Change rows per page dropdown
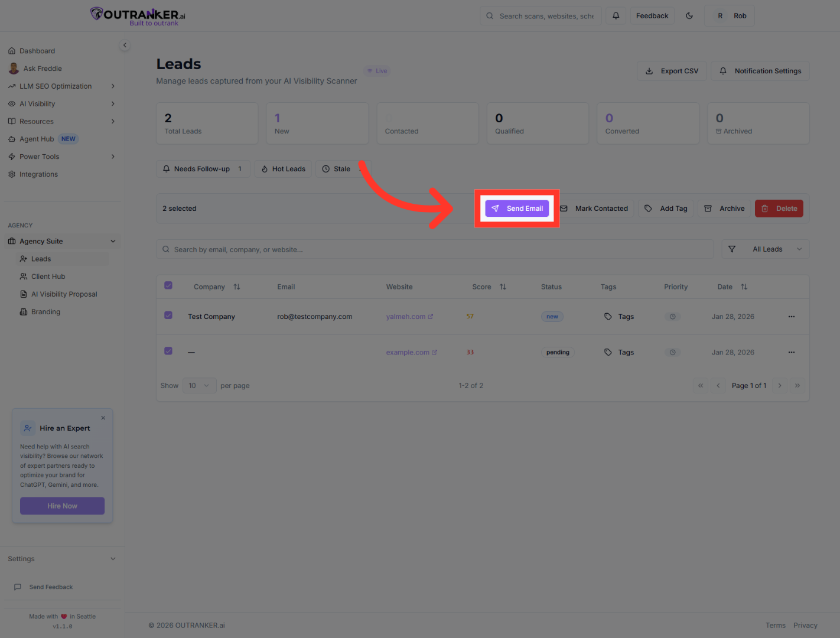The width and height of the screenshot is (840, 638). pyautogui.click(x=199, y=386)
